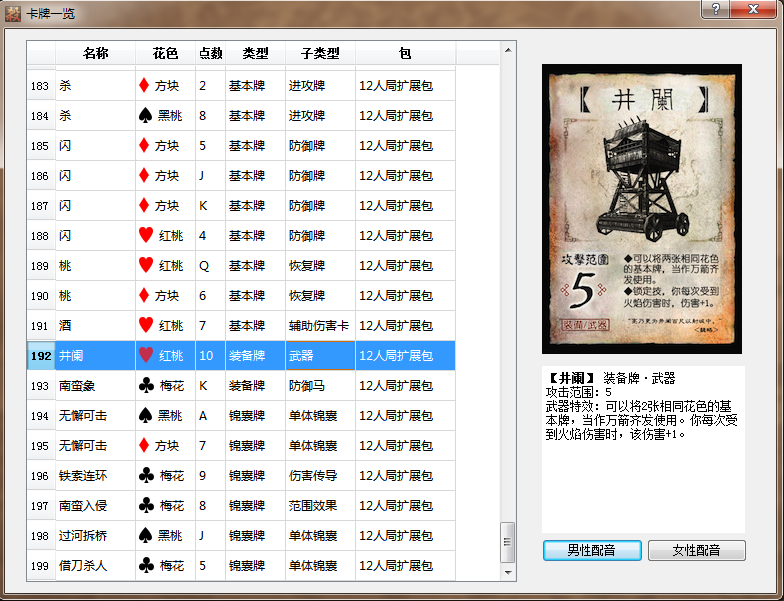The width and height of the screenshot is (784, 601).
Task: Select row header 183
Action: coord(40,86)
